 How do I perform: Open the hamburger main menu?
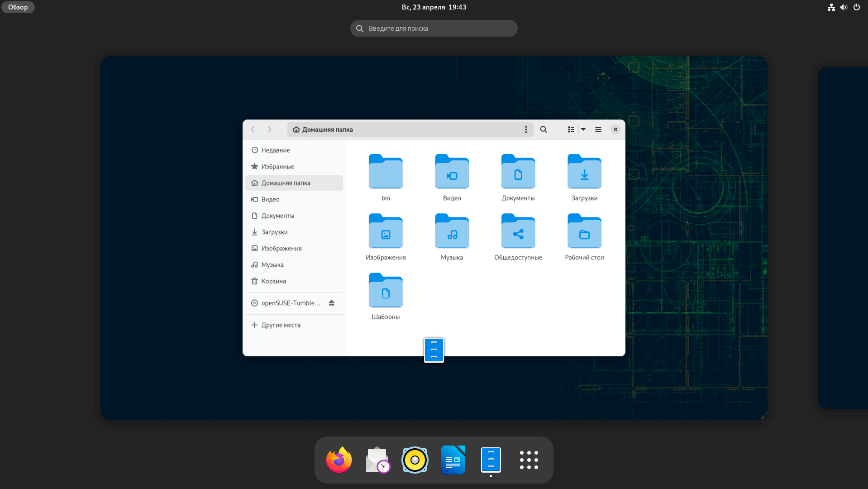pos(598,129)
